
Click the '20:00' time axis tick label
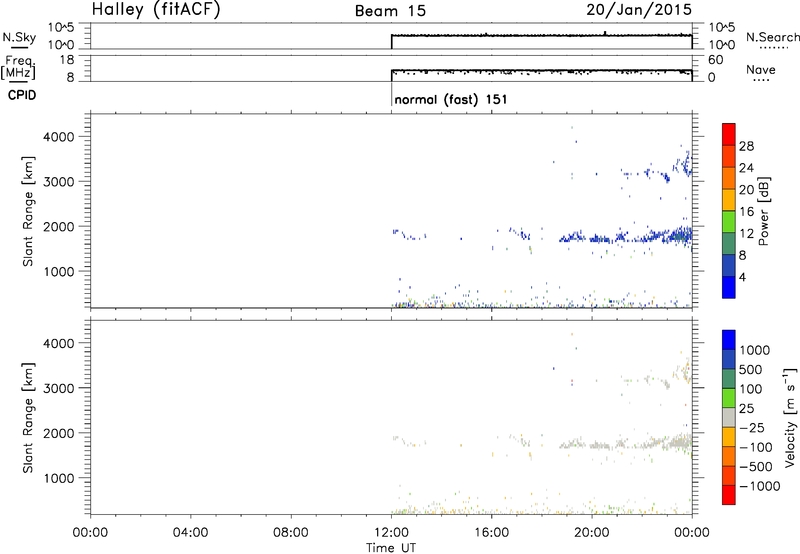pos(592,533)
